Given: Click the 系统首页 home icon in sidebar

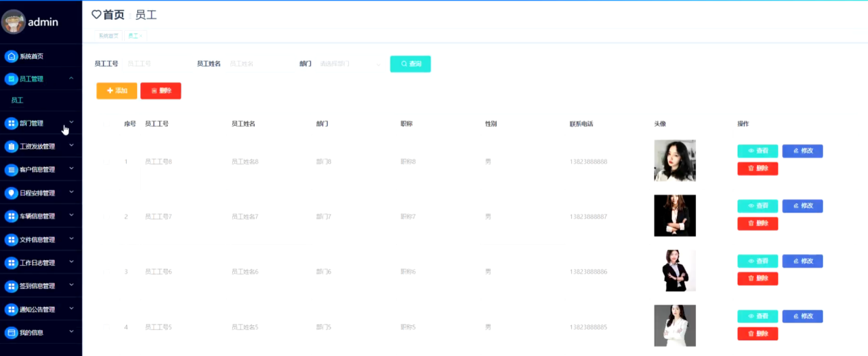Looking at the screenshot, I should click(x=11, y=56).
